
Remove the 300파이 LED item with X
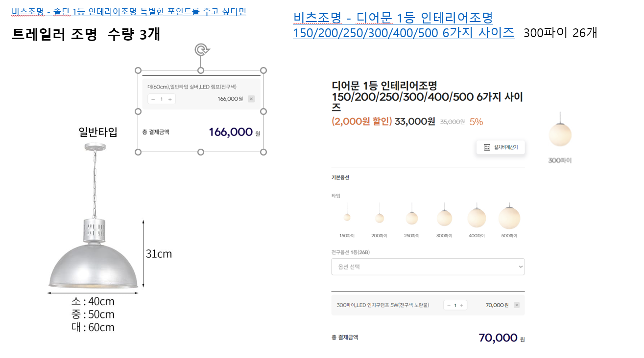[516, 305]
